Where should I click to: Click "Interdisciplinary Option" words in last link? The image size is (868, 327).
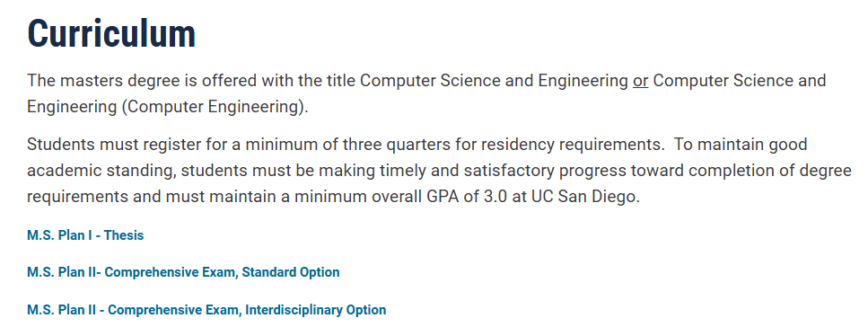pos(316,310)
